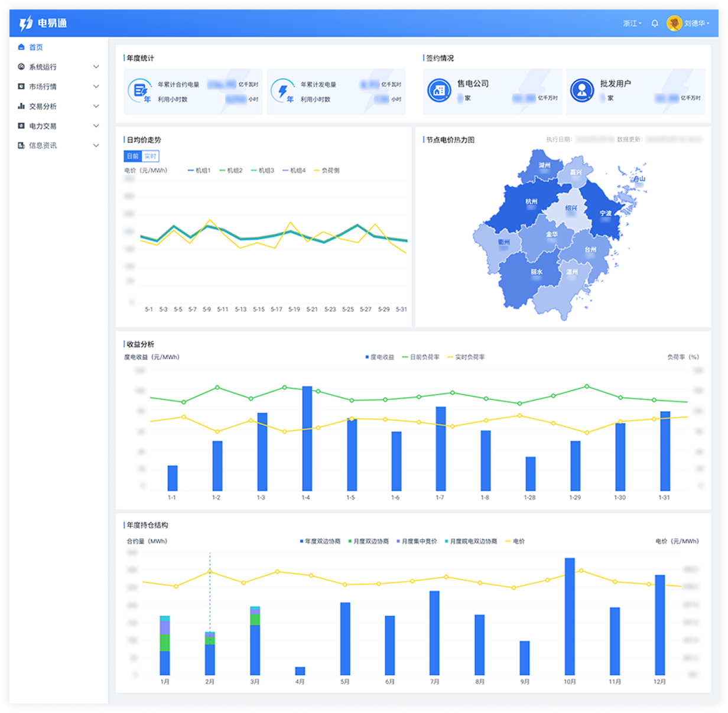Toggle 机组1 legend series visibility
Screen dimensions: 728x713
coord(200,171)
